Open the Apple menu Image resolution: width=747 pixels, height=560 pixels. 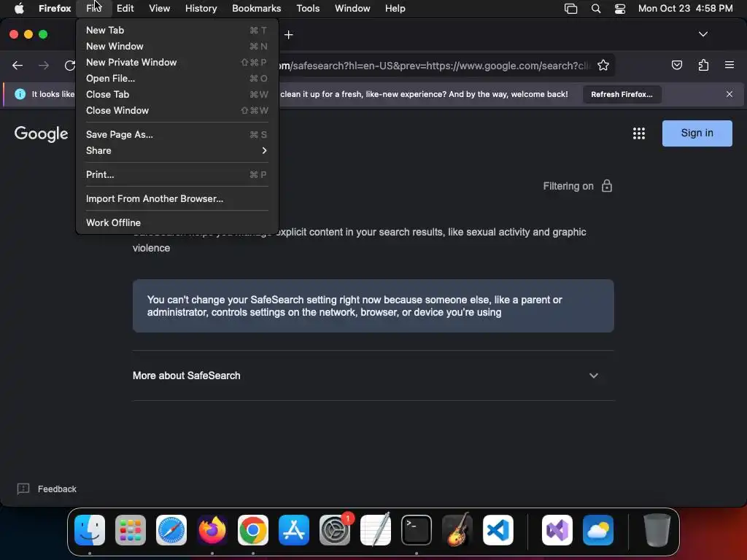click(x=19, y=9)
